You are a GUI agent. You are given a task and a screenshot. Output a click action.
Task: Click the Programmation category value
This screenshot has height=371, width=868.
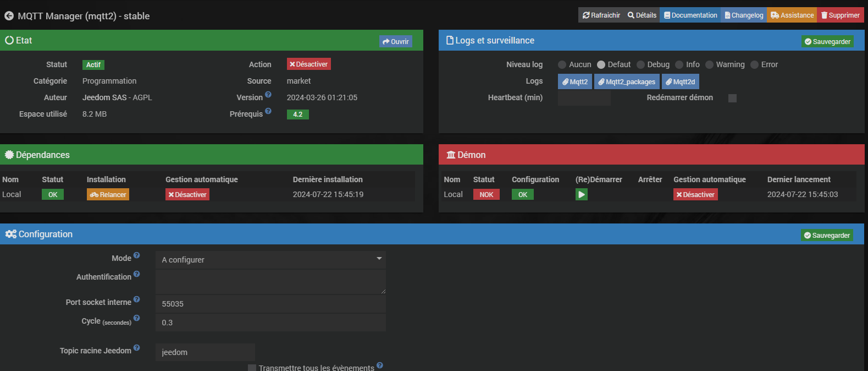[x=109, y=81]
